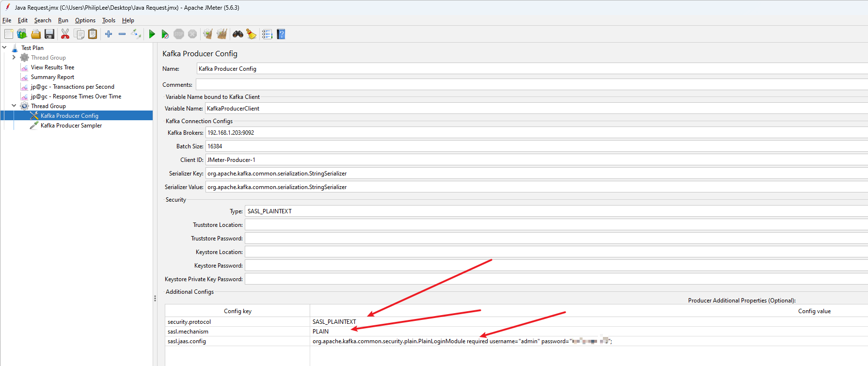
Task: Click the Kafka Brokers input field
Action: point(533,133)
